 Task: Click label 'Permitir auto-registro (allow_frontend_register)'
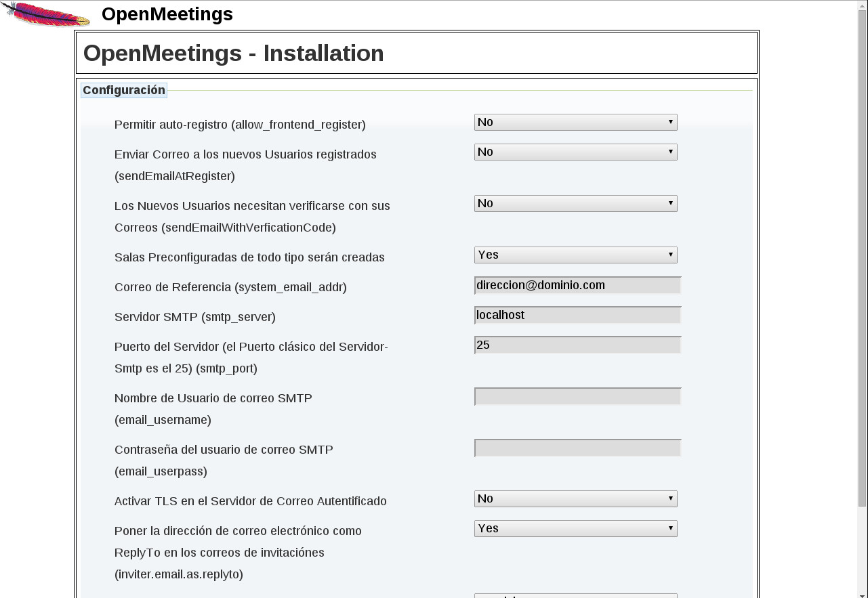[x=240, y=125]
